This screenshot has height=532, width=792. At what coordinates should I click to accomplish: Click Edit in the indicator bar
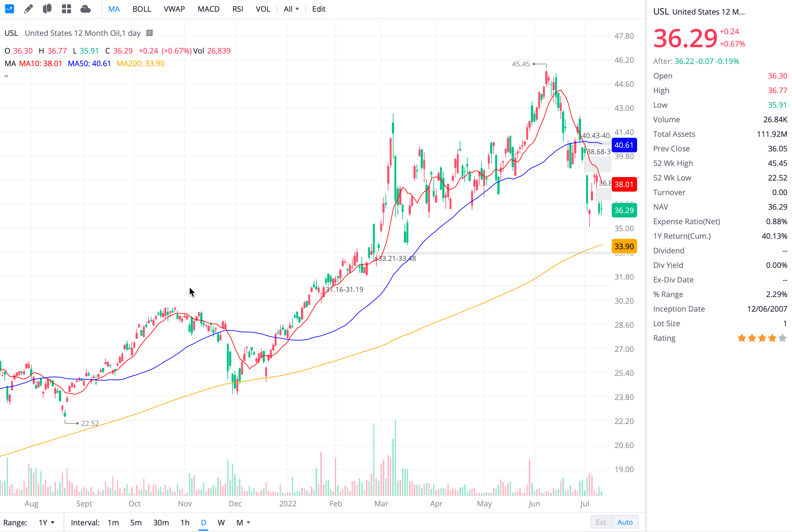pos(318,9)
